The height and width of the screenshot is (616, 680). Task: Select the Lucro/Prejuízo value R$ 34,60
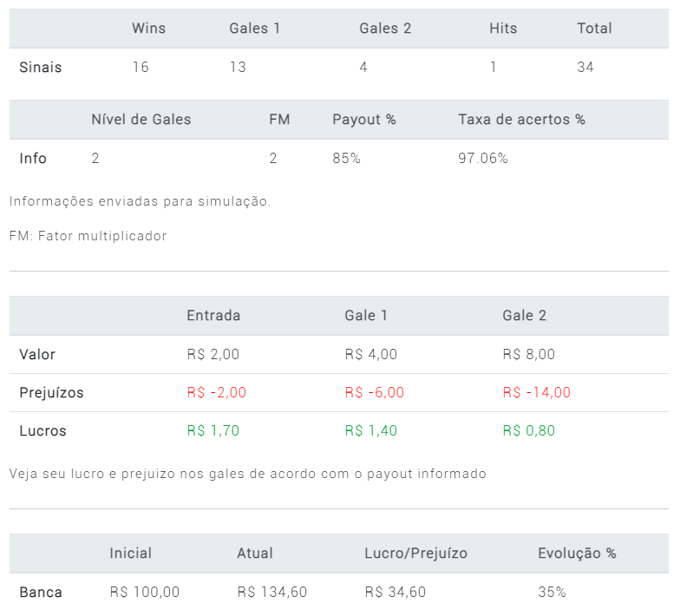(396, 592)
